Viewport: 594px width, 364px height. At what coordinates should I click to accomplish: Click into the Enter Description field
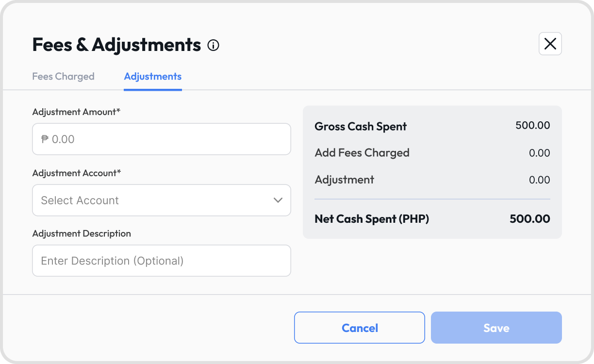point(162,261)
